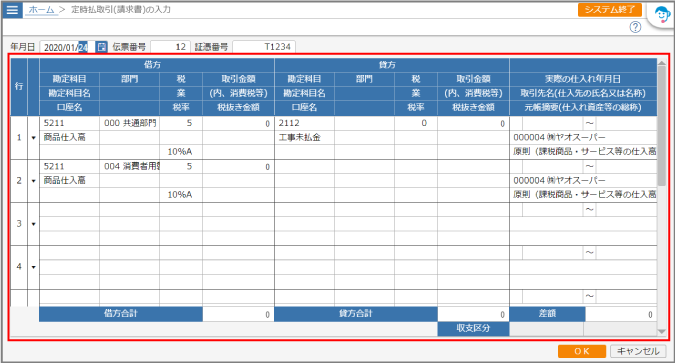Click row 1 商品仕入高 account name

69,137
